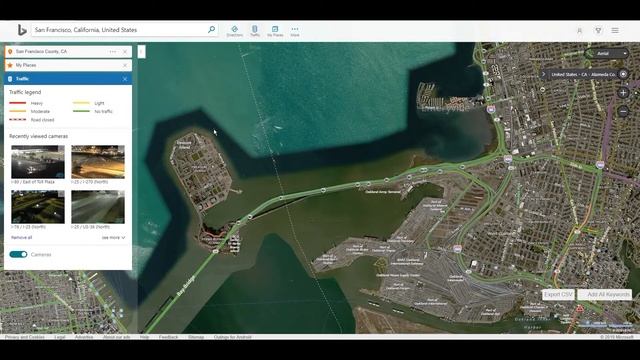The image size is (640, 360).
Task: Open the Legal footer link
Action: [60, 337]
